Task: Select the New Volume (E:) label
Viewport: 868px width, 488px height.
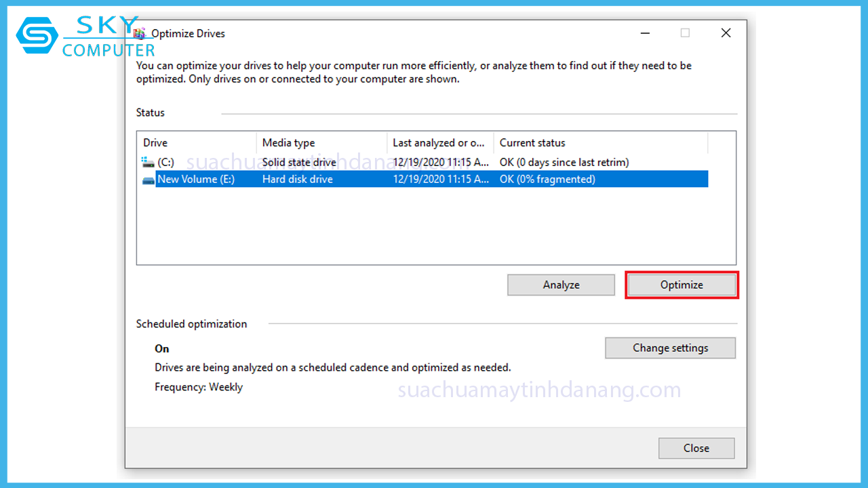Action: [x=196, y=180]
